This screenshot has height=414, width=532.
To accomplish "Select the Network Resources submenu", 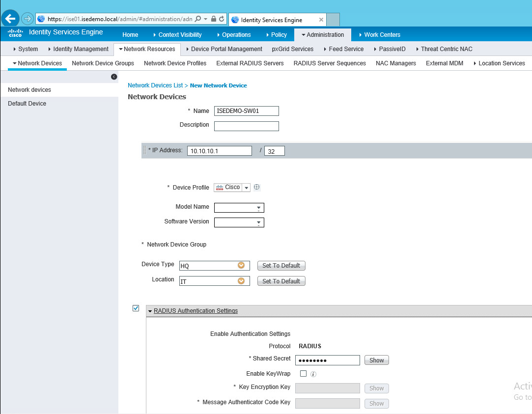I will click(x=147, y=49).
